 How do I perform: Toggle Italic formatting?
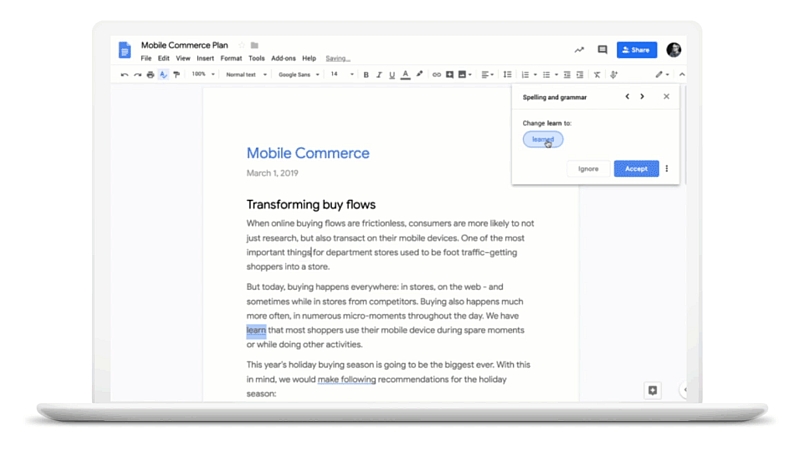[x=379, y=75]
